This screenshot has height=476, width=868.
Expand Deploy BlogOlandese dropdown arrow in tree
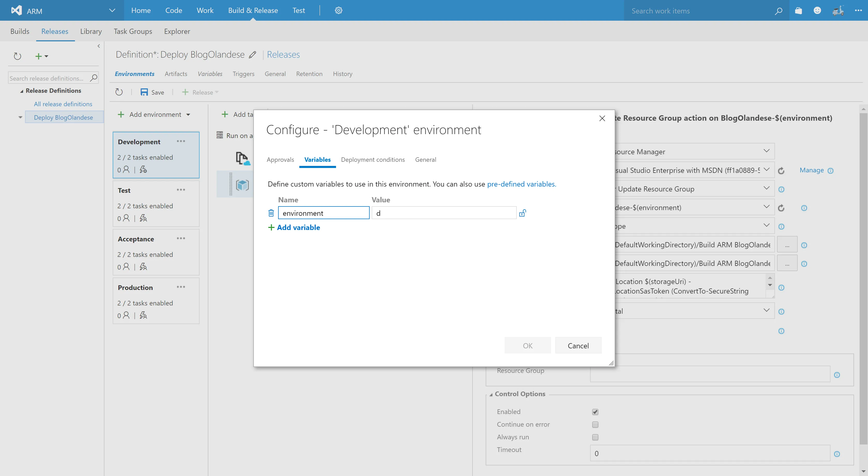pos(20,117)
